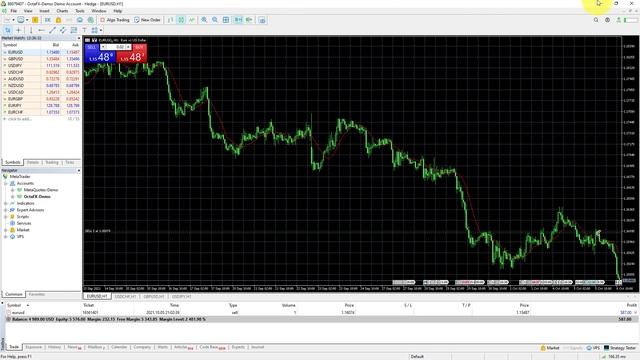Viewport: 640px width, 360px height.
Task: Switch to the USDCHF,H1 chart tab
Action: (125, 296)
